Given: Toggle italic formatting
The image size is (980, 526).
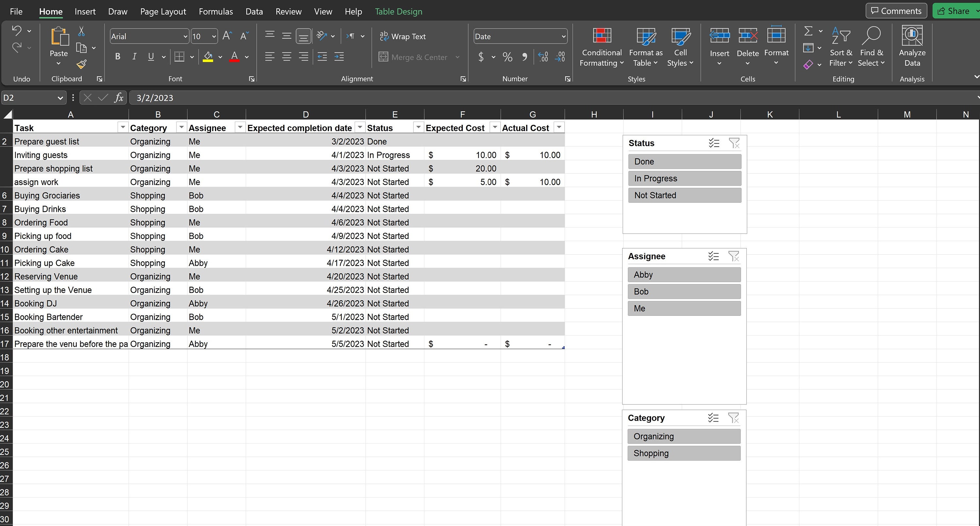Looking at the screenshot, I should tap(134, 56).
